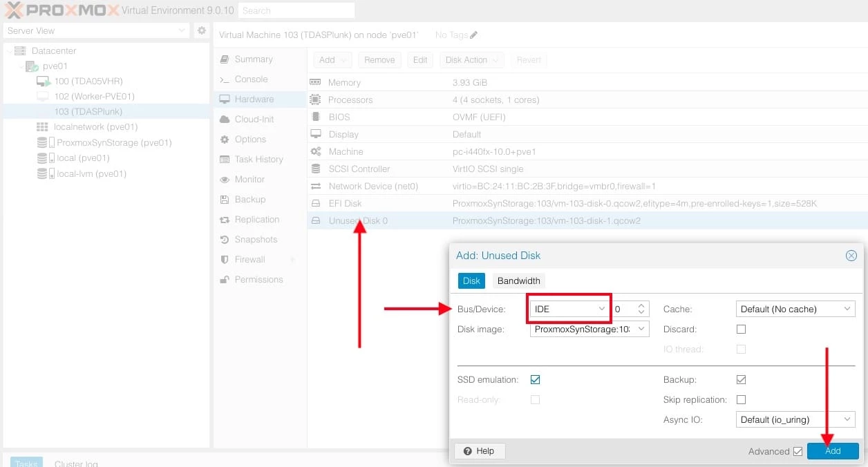
Task: Open the Async IO dropdown
Action: (795, 419)
